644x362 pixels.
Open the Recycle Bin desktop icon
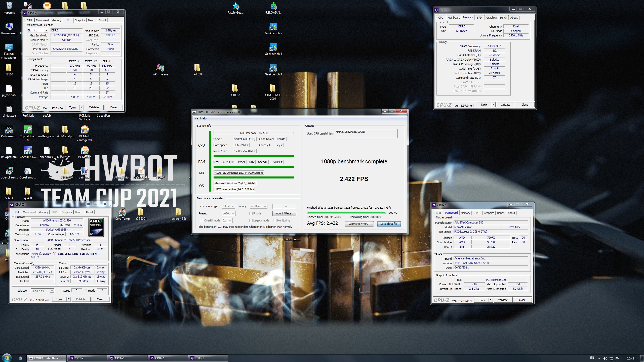pos(9,8)
